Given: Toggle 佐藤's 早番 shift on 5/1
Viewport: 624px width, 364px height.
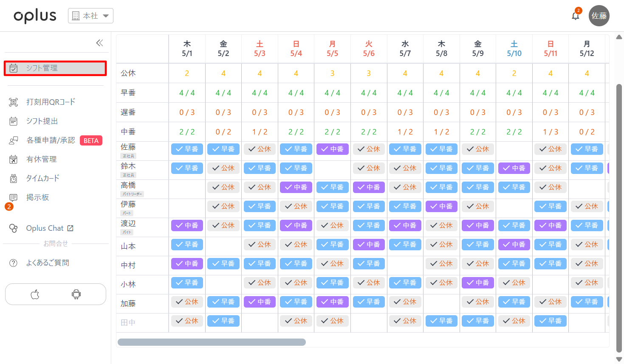Looking at the screenshot, I should click(x=187, y=149).
